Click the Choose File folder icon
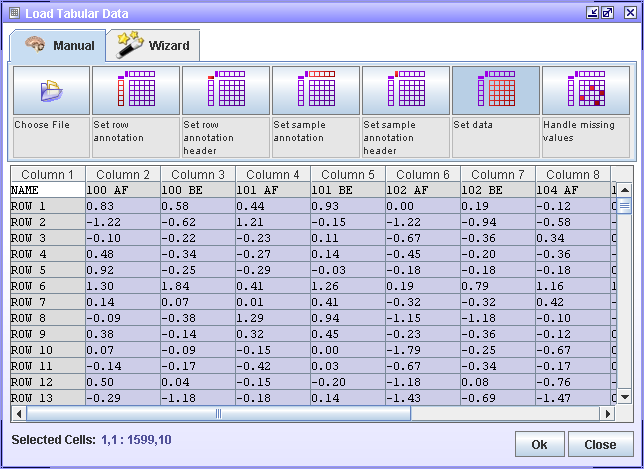 point(51,91)
